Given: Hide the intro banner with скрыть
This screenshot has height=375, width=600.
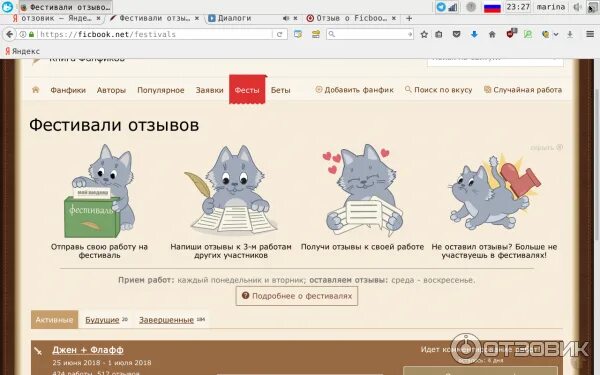Looking at the screenshot, I should pyautogui.click(x=546, y=147).
